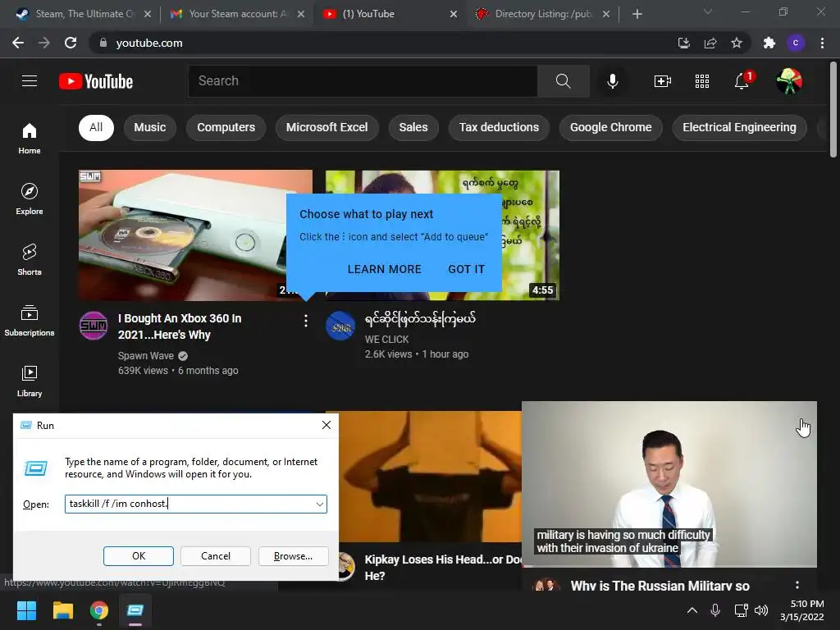Click the Run app taskbar icon
This screenshot has width=840, height=630.
coord(135,610)
